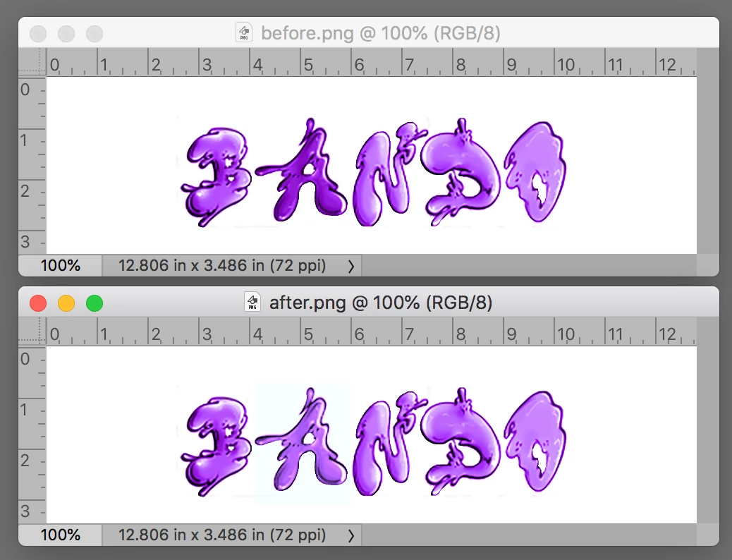Click the 100% zoom field in after.png

60,535
